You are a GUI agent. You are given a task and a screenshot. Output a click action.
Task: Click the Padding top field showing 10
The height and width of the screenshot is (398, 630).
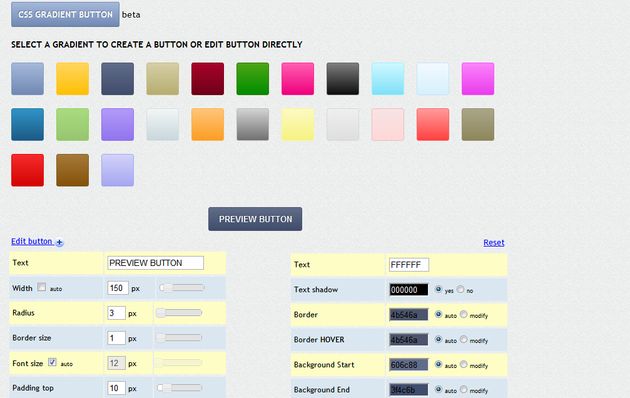point(116,388)
